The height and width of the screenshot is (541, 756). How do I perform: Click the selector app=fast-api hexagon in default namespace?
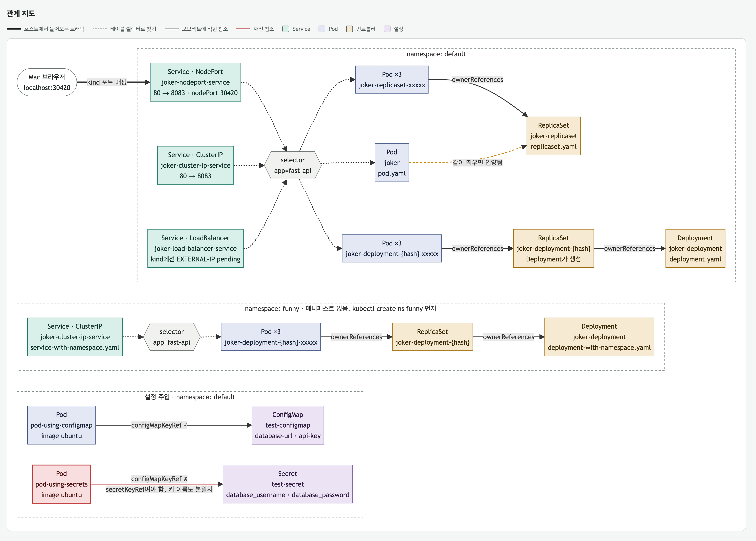point(293,165)
